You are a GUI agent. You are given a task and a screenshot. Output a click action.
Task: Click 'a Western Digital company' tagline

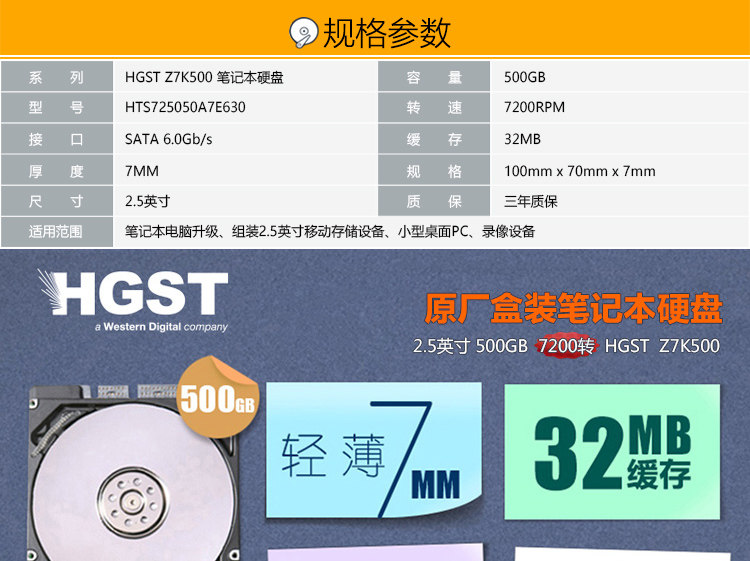[161, 327]
